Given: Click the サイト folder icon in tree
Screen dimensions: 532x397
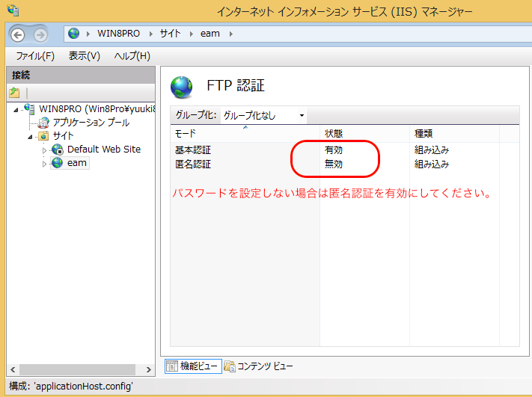Looking at the screenshot, I should point(43,136).
